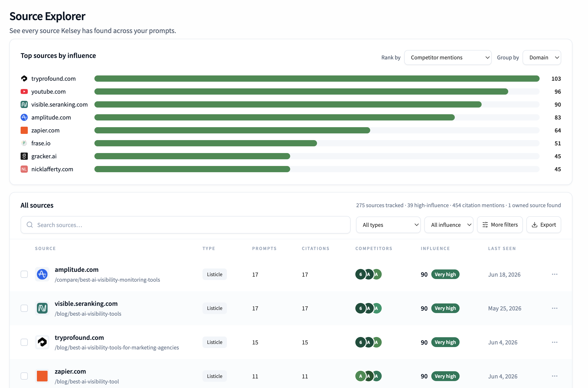Click the Listicle tag in the zapier.com row
The width and height of the screenshot is (588, 388).
[214, 376]
